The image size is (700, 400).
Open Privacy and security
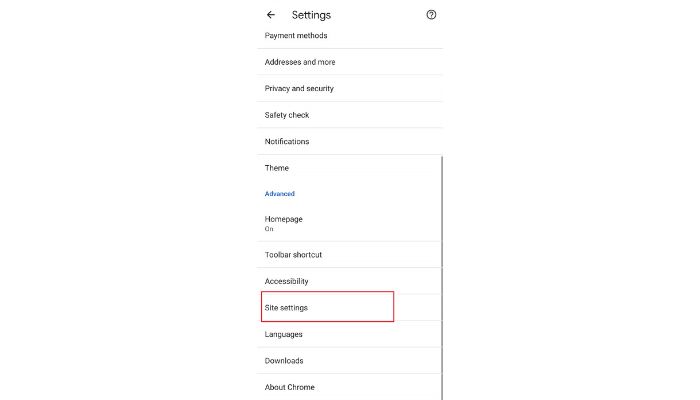click(350, 88)
